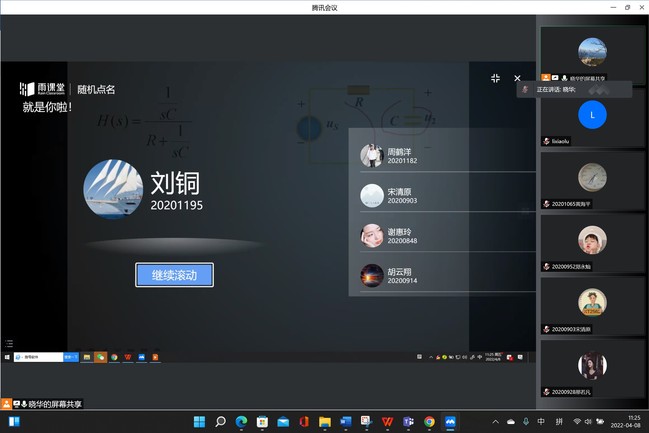
Task: Click the 继续滚动 button
Action: pyautogui.click(x=174, y=275)
